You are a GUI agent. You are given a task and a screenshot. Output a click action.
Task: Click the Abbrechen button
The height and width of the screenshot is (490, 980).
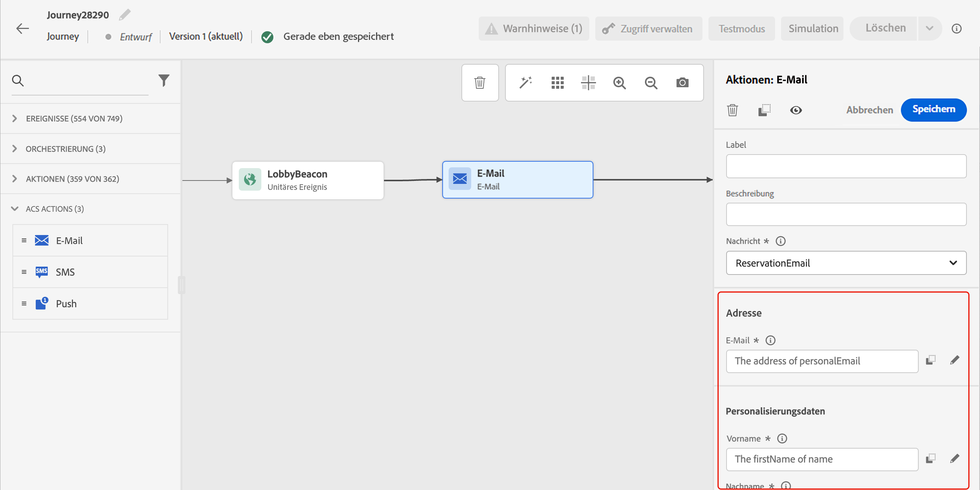point(869,110)
